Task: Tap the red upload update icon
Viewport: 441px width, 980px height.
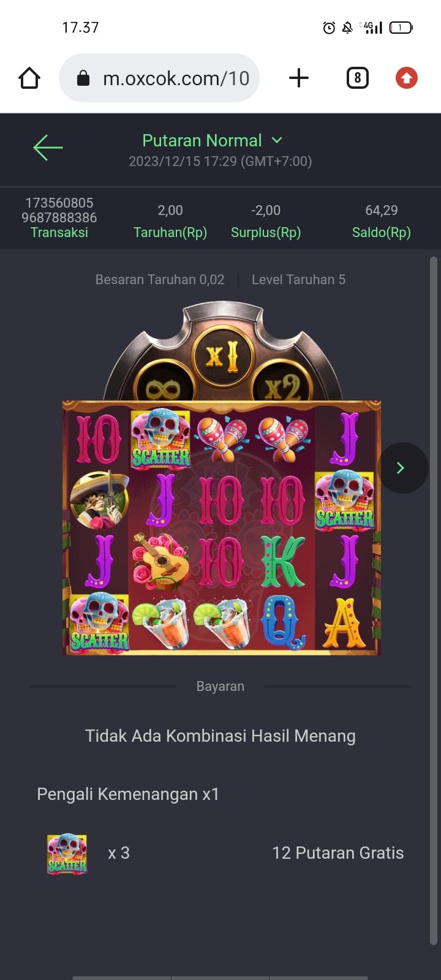Action: [x=406, y=78]
